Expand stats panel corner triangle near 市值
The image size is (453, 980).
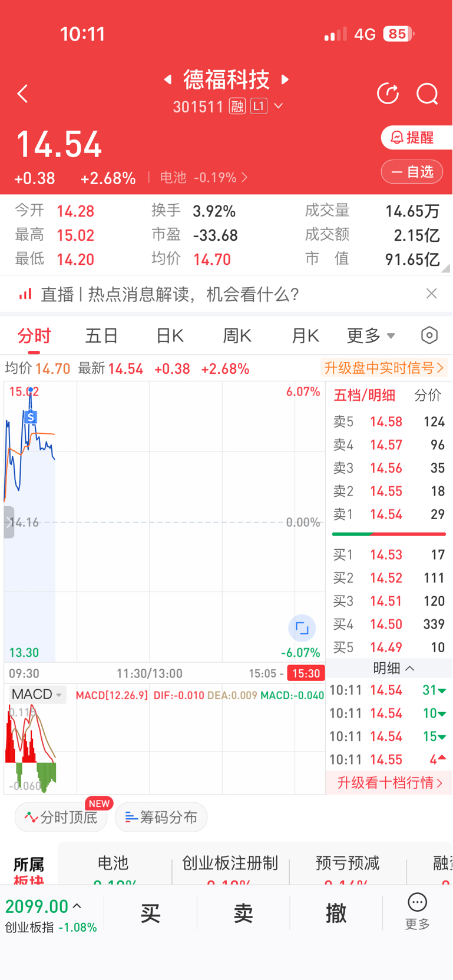click(446, 268)
